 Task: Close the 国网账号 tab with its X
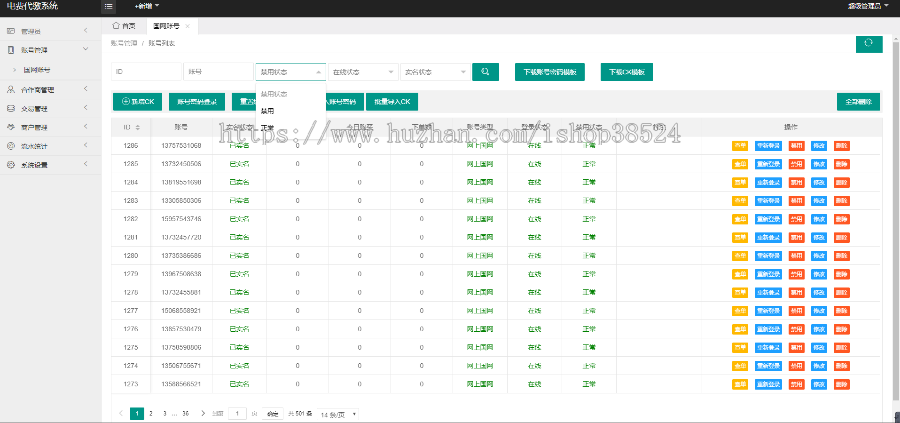187,25
